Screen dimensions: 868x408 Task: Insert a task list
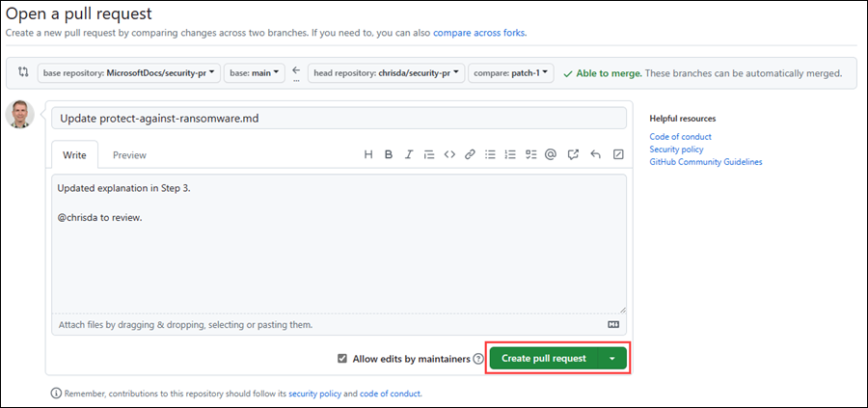(530, 155)
